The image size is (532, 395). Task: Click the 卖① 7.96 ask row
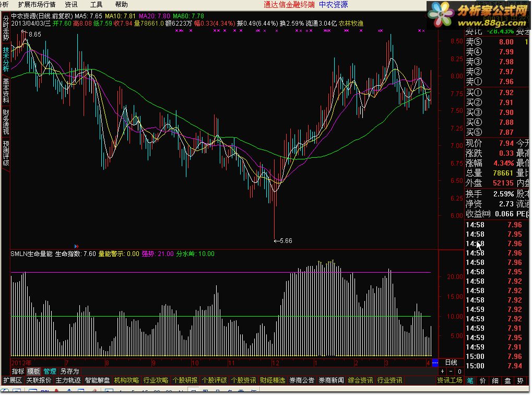tap(496, 82)
